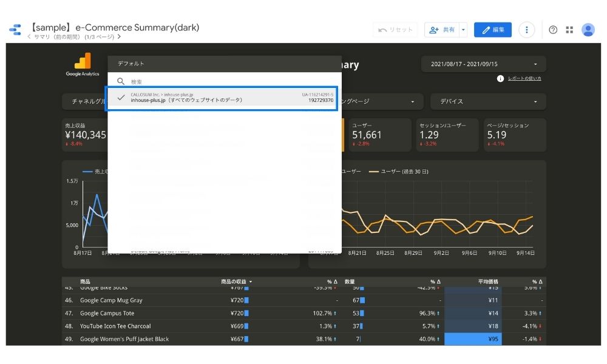607x364 pixels.
Task: Select the Google Camp Mug Gray row
Action: [304, 300]
